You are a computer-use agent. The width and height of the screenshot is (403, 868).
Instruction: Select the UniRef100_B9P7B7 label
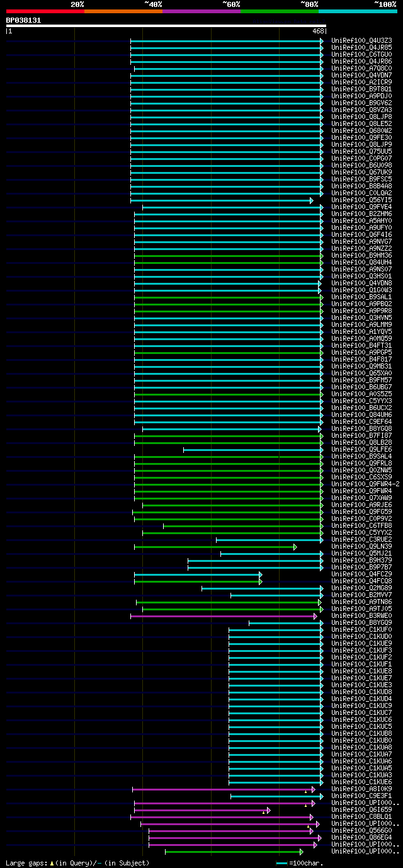pos(361,567)
